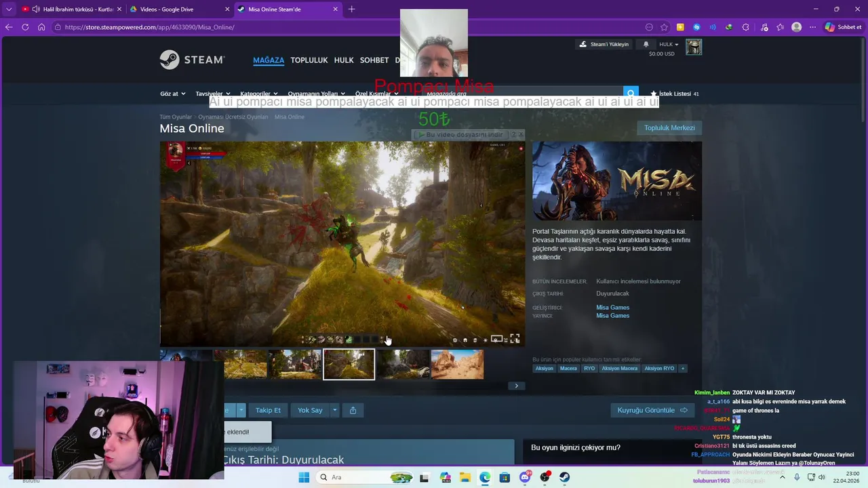Show more tags with plus button
Image resolution: width=868 pixels, height=488 pixels.
[683, 368]
